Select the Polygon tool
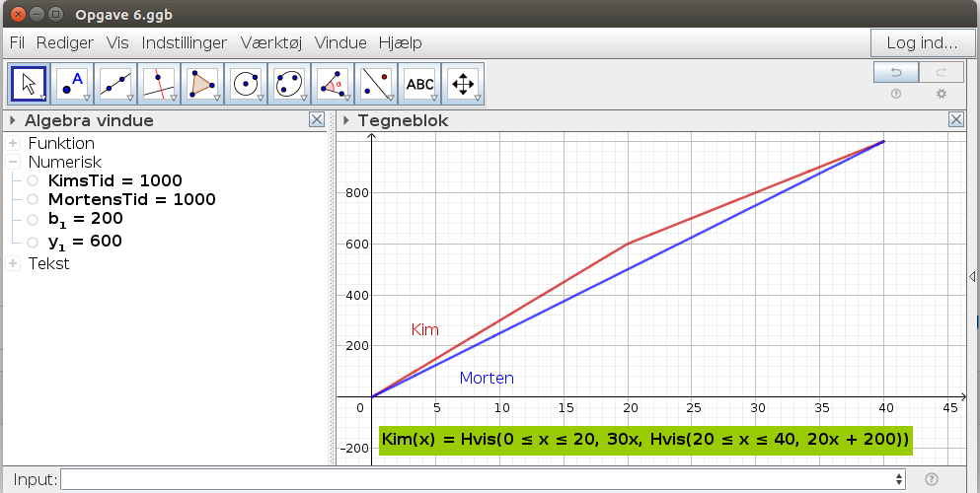Screen dimensions: 980x493 coord(202,84)
